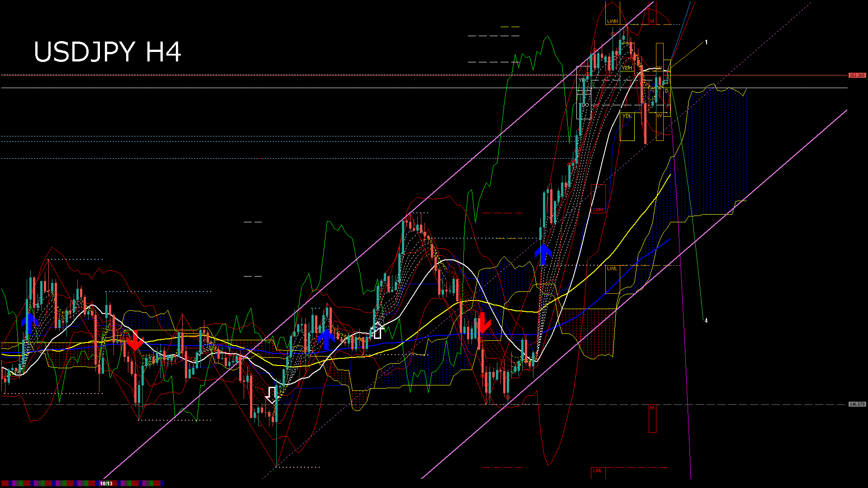Click the LWL orange level label
Viewport: 868px width, 488px height.
[612, 268]
